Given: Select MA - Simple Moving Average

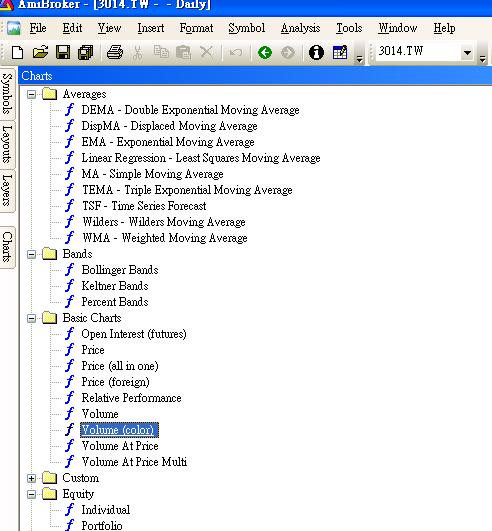Looking at the screenshot, I should point(152,174).
